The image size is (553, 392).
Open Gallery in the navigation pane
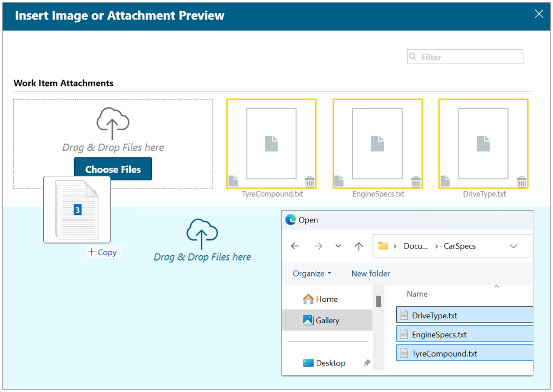[327, 320]
